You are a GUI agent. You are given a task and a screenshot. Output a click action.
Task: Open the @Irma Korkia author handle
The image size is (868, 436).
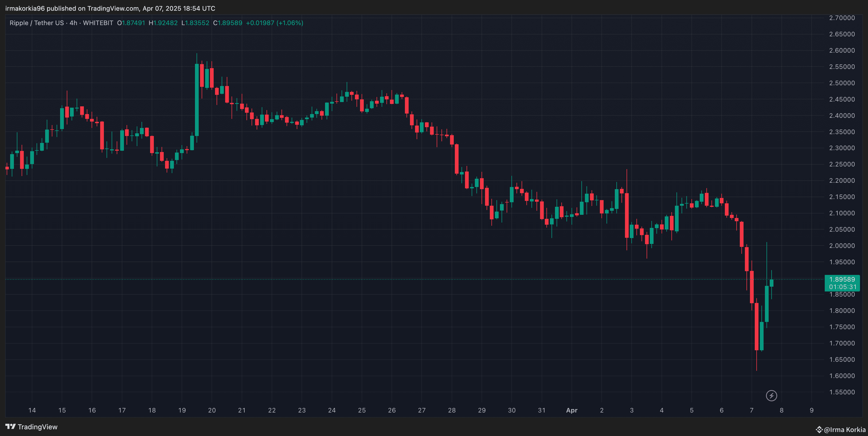(x=845, y=430)
